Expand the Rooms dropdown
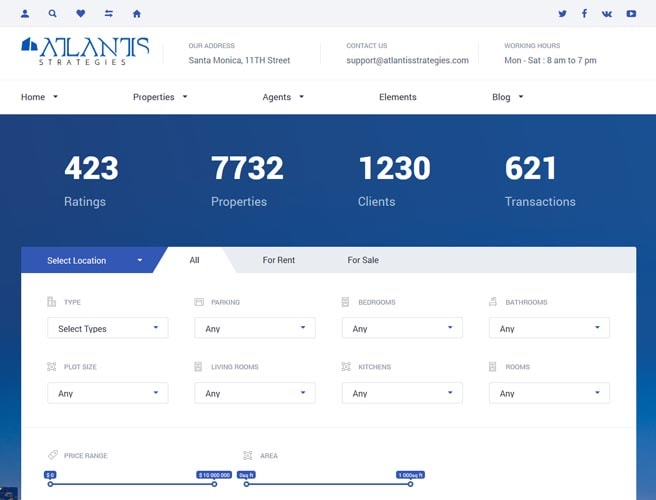The width and height of the screenshot is (656, 500). (x=549, y=393)
